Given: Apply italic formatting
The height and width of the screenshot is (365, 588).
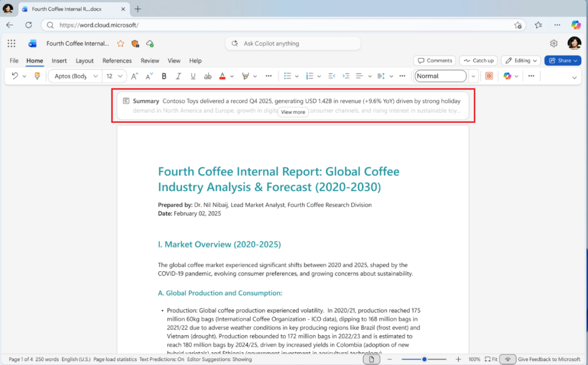Looking at the screenshot, I should click(179, 76).
